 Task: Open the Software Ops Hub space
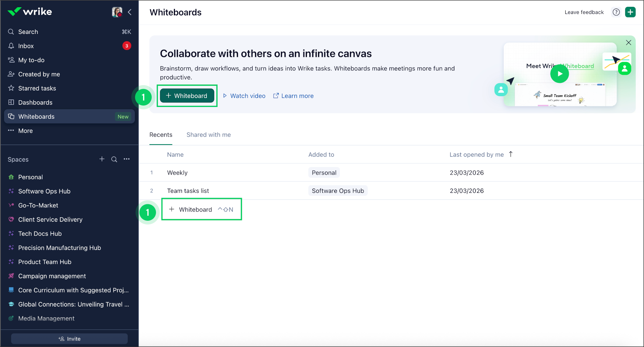click(44, 191)
